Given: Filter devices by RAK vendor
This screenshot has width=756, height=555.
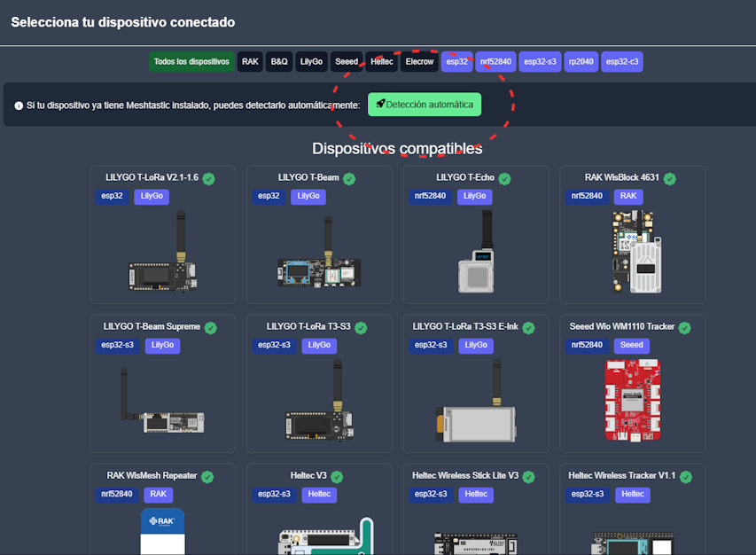Looking at the screenshot, I should tap(250, 62).
